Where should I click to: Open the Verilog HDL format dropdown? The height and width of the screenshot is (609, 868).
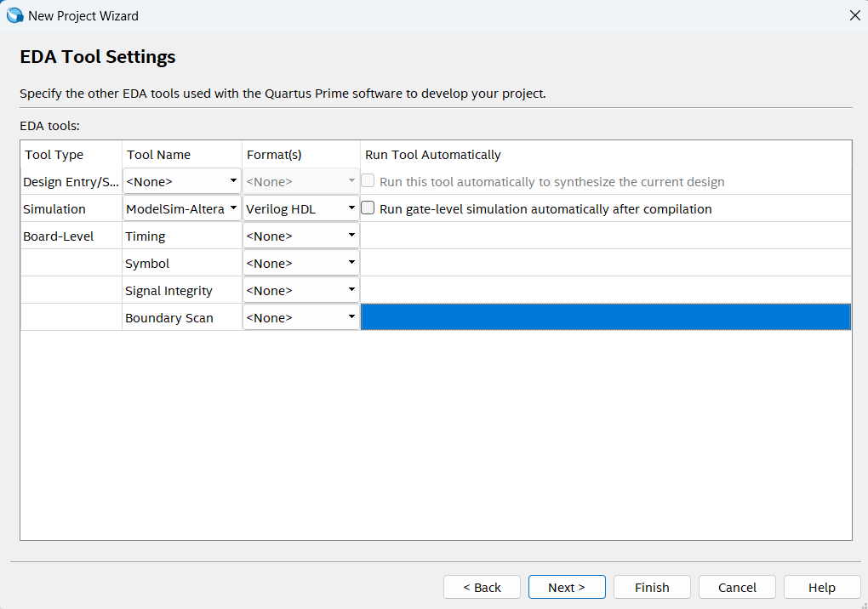(301, 208)
